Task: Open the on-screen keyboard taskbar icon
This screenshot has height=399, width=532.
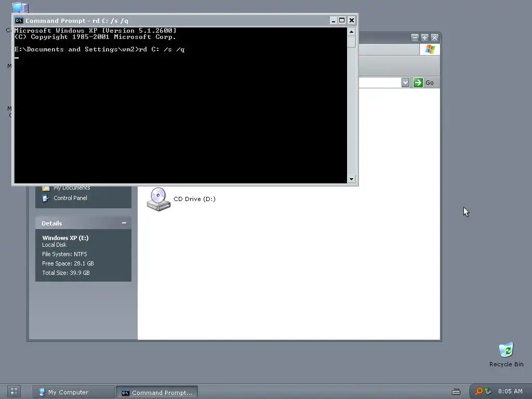Action: [x=456, y=392]
